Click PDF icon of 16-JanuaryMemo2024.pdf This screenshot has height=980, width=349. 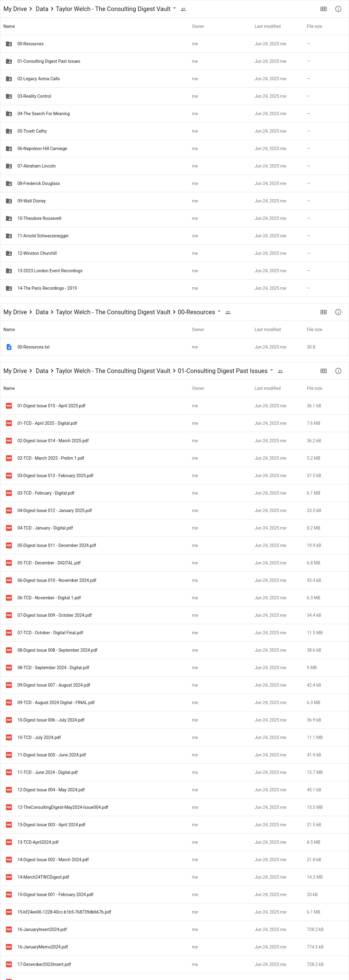coord(9,947)
